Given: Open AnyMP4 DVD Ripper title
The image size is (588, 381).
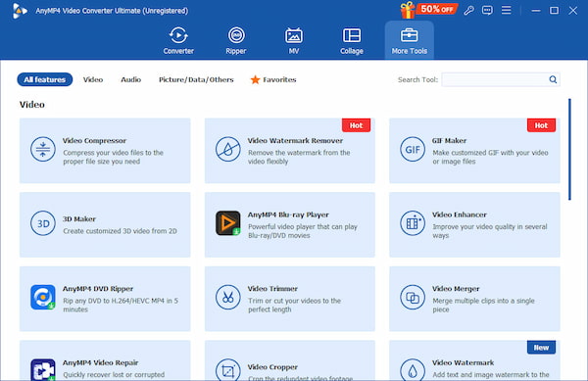Looking at the screenshot, I should [x=98, y=289].
